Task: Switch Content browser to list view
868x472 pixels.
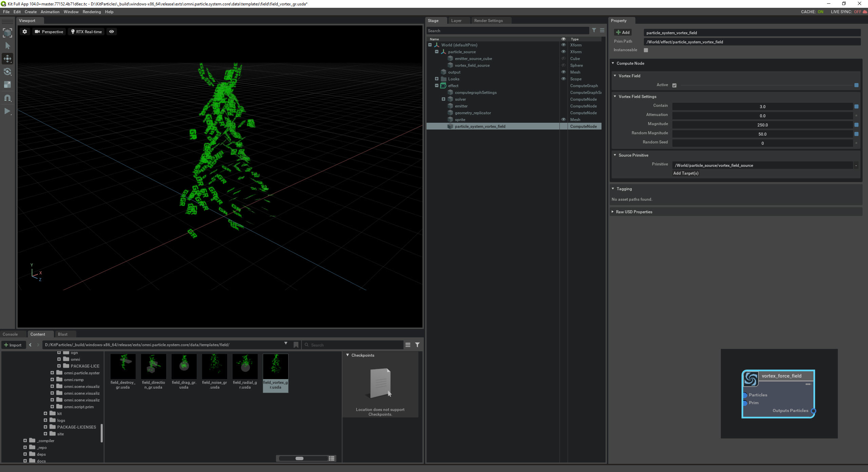Action: click(332, 458)
